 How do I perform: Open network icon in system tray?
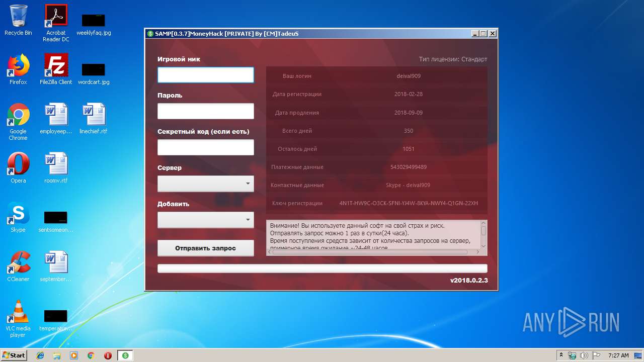pos(572,355)
